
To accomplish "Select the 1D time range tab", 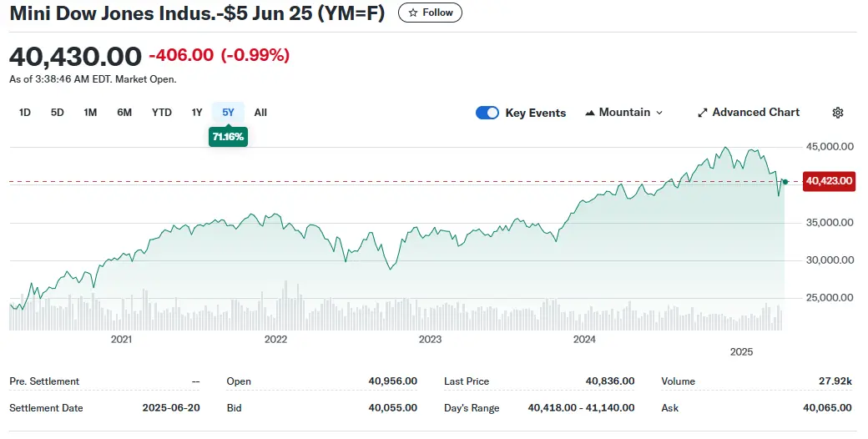I will pyautogui.click(x=25, y=113).
